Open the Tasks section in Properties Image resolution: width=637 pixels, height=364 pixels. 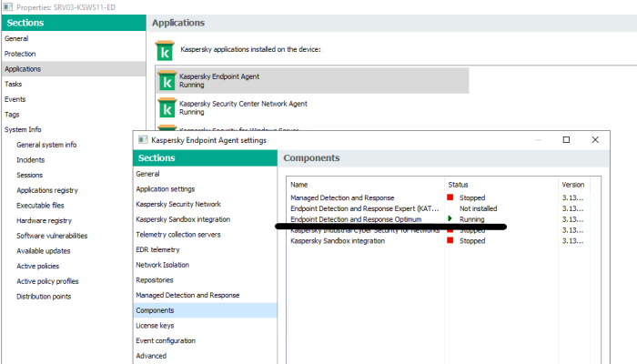pyautogui.click(x=74, y=84)
